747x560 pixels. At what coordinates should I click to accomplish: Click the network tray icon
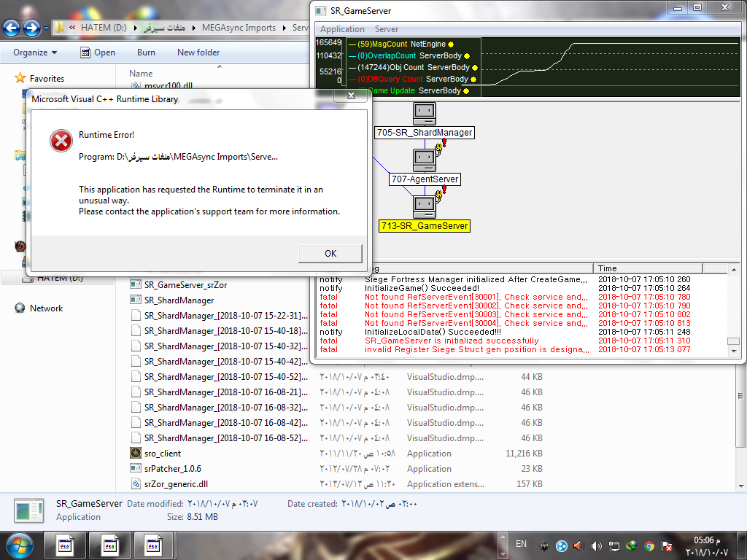coord(614,546)
